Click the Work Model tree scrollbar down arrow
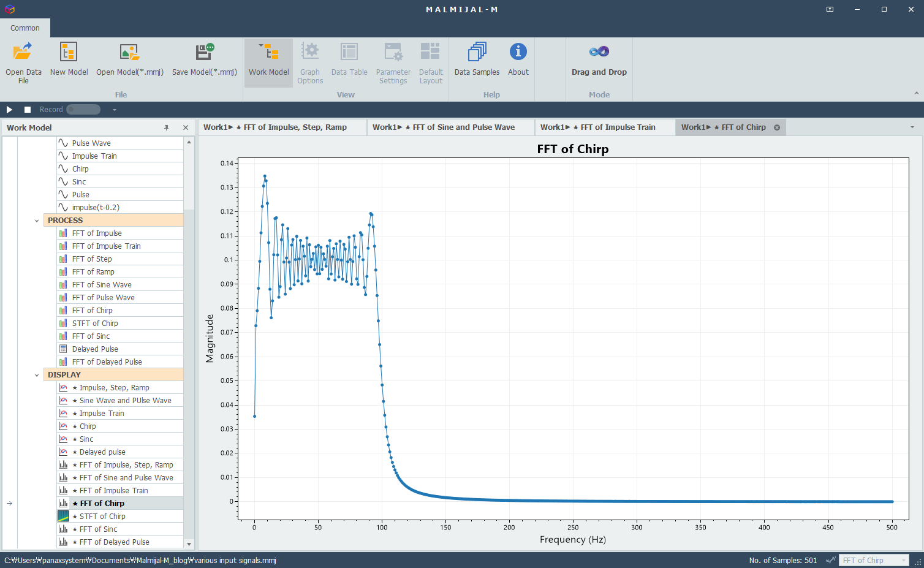Viewport: 924px width, 568px height. [x=189, y=544]
